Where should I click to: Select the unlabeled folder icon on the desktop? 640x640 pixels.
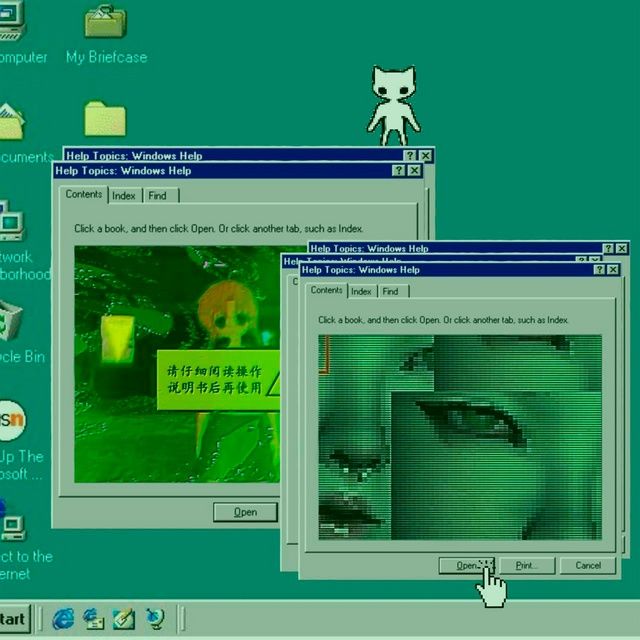pos(105,119)
